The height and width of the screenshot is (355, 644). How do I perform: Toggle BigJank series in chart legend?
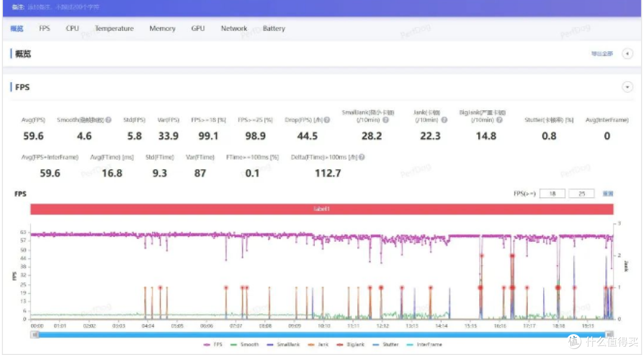point(351,344)
